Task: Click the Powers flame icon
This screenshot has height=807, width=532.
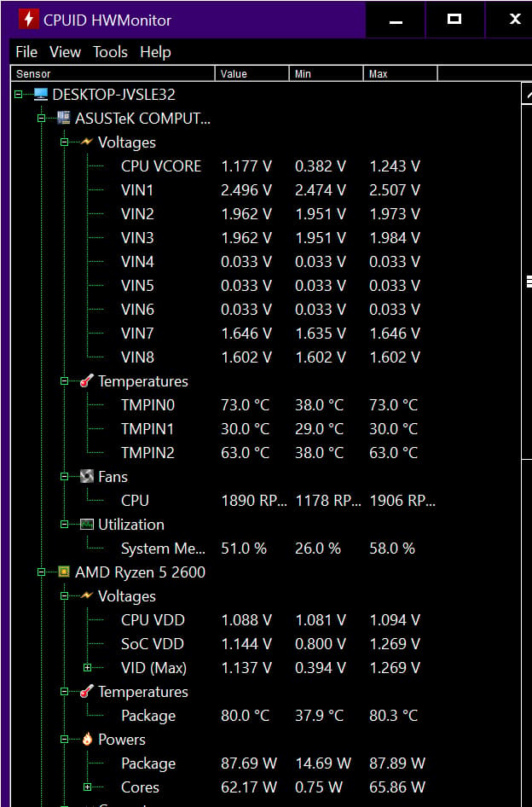Action: (x=86, y=740)
